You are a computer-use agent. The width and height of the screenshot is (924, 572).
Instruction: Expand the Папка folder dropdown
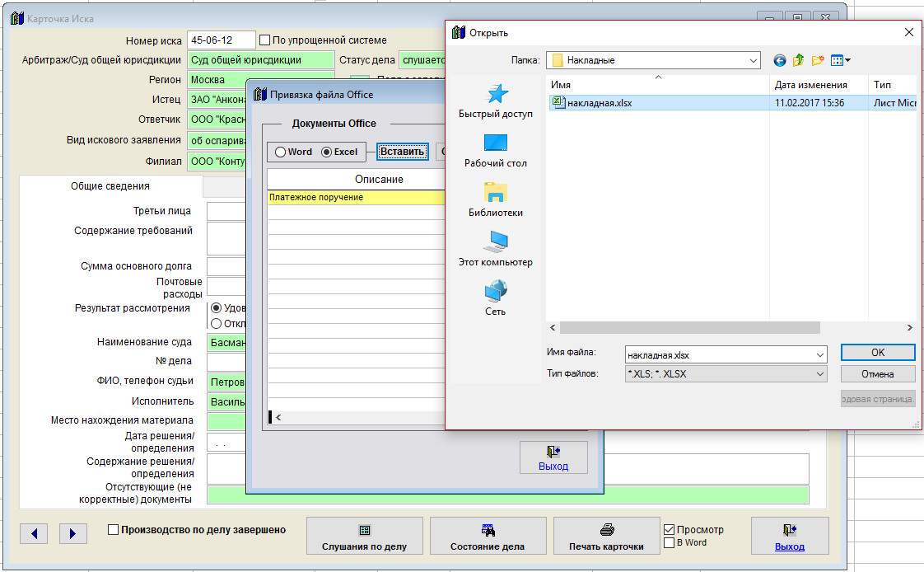(754, 60)
